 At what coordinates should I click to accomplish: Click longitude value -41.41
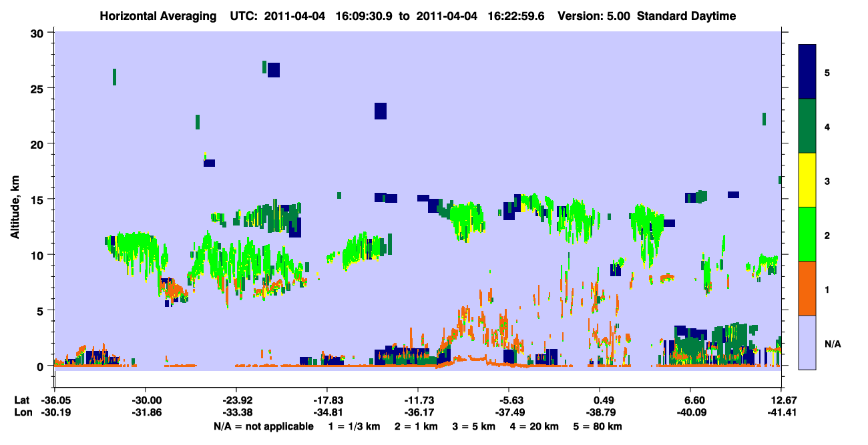[x=781, y=413]
